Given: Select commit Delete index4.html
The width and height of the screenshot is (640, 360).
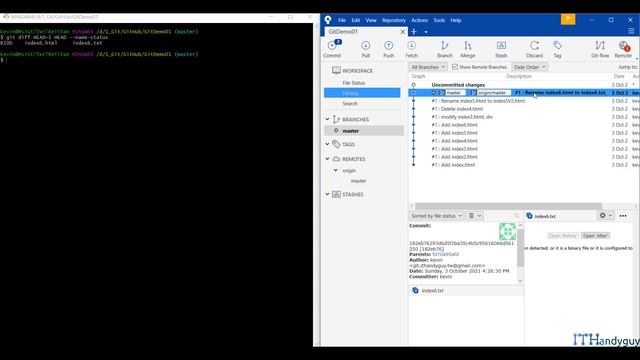Looking at the screenshot, I should (x=524, y=109).
